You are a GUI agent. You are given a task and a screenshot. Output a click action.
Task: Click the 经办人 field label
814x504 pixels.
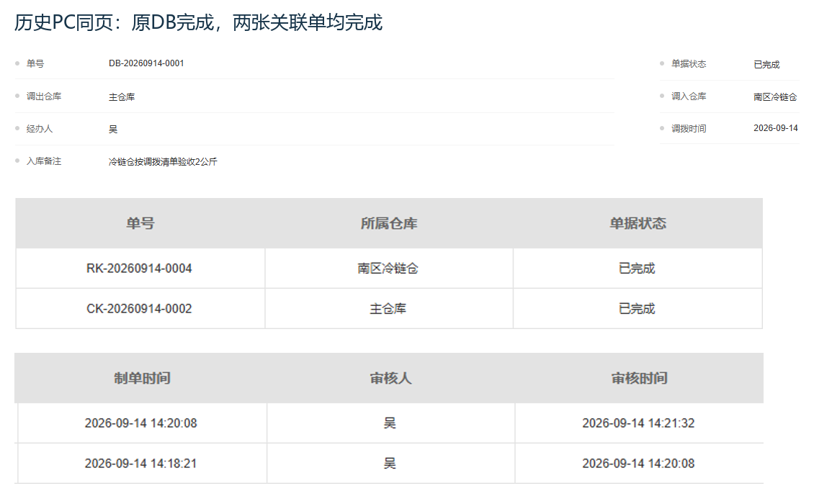(x=40, y=129)
